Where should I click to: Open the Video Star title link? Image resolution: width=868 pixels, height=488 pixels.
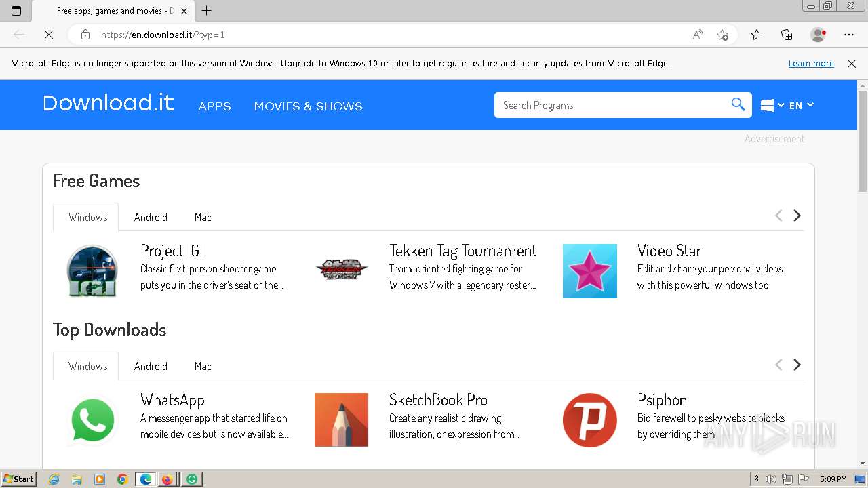[x=669, y=251]
